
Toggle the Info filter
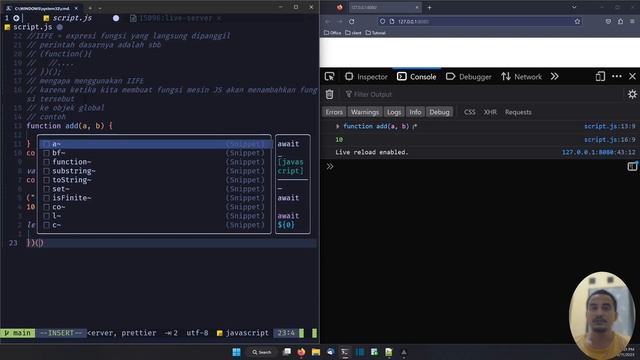point(415,112)
